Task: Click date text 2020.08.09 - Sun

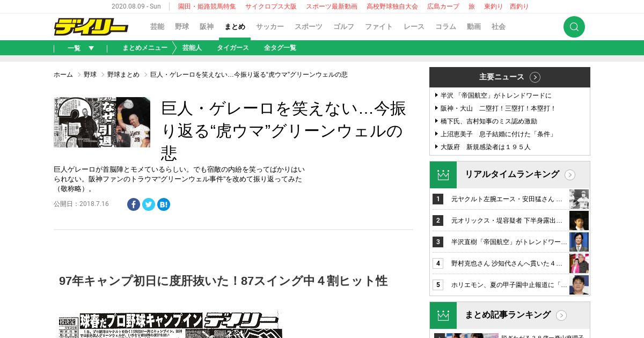Action: [x=136, y=6]
